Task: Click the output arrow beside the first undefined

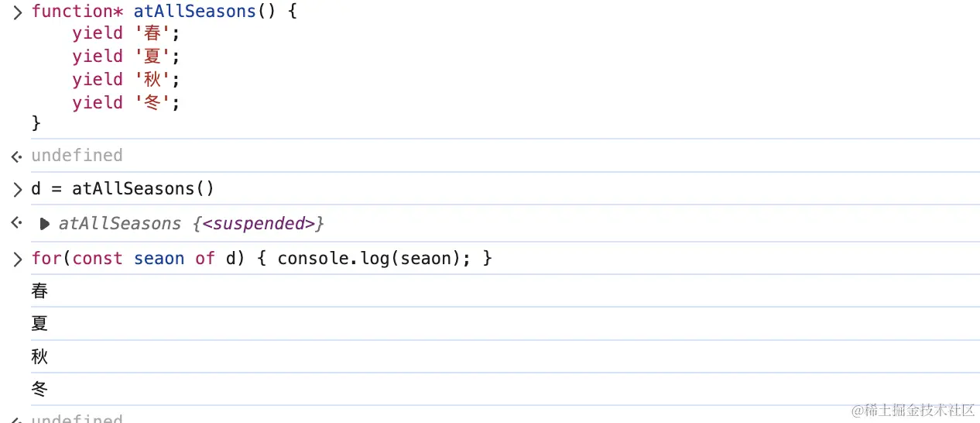Action: [x=17, y=157]
